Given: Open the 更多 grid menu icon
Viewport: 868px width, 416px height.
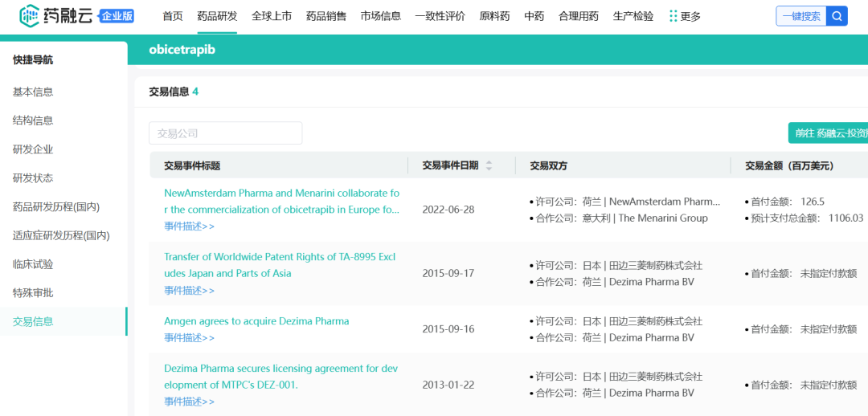Looking at the screenshot, I should coord(673,16).
